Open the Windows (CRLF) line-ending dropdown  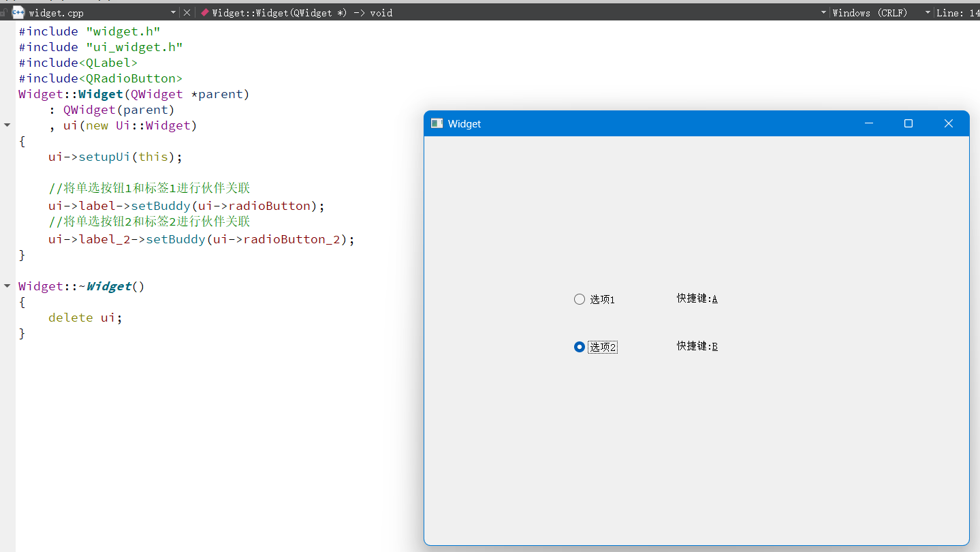(928, 12)
